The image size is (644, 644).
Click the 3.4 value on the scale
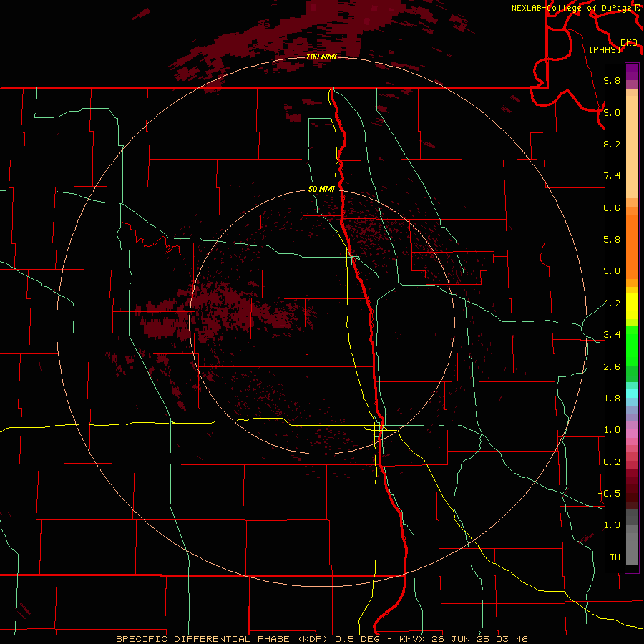coord(612,335)
